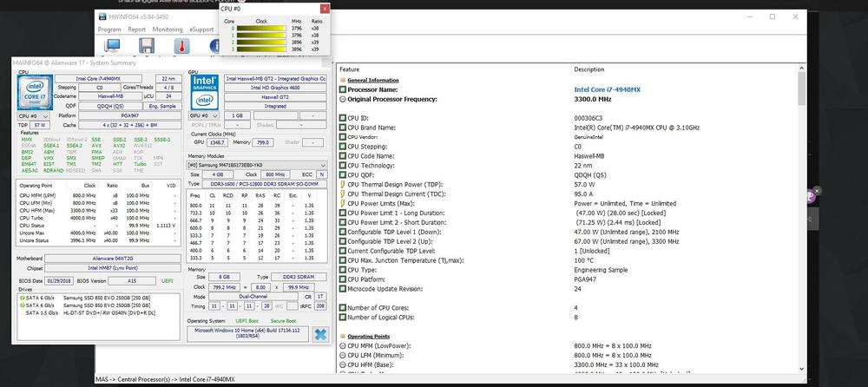
Task: Expand the Samsung memory module dropdown
Action: pos(258,163)
